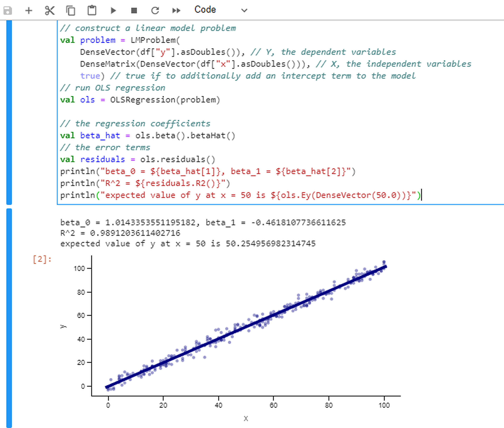Click the 'val residuals = ols.residuals()' line
Screen dimensions: 504x428
tap(138, 159)
